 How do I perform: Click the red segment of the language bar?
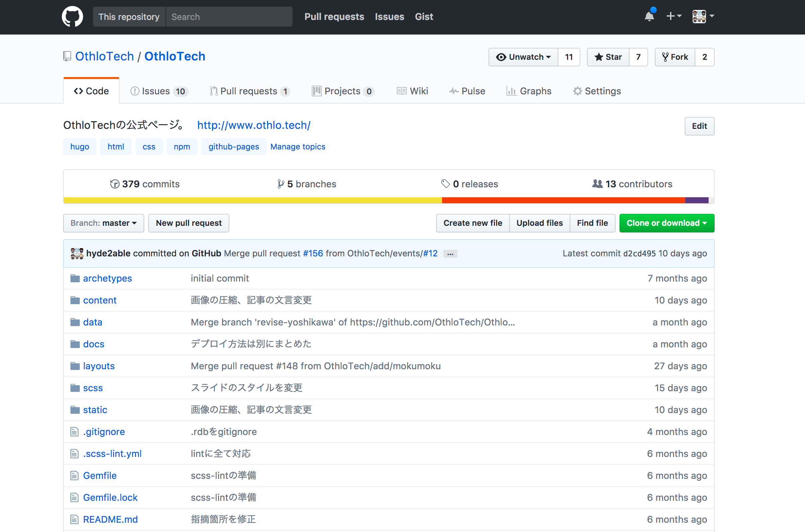pyautogui.click(x=564, y=200)
